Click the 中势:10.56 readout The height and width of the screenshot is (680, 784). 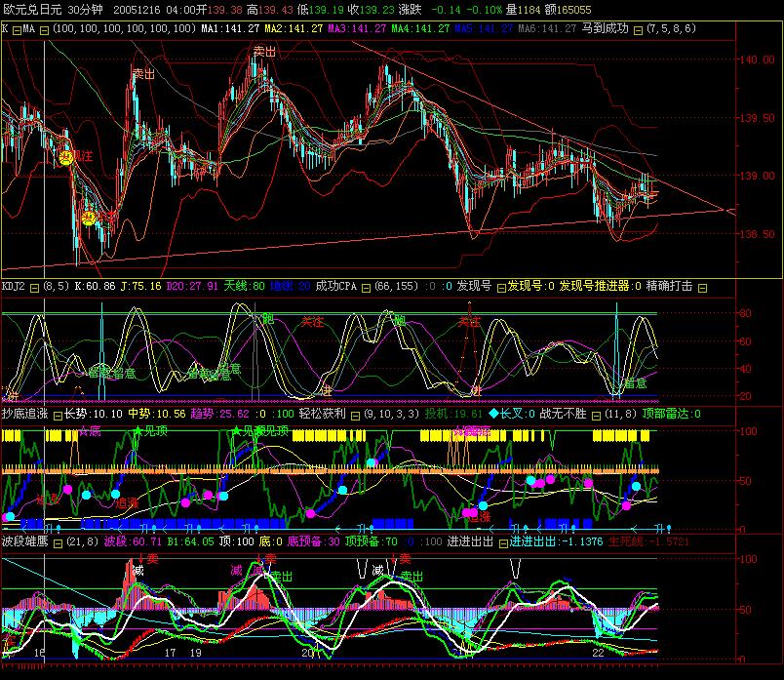157,414
